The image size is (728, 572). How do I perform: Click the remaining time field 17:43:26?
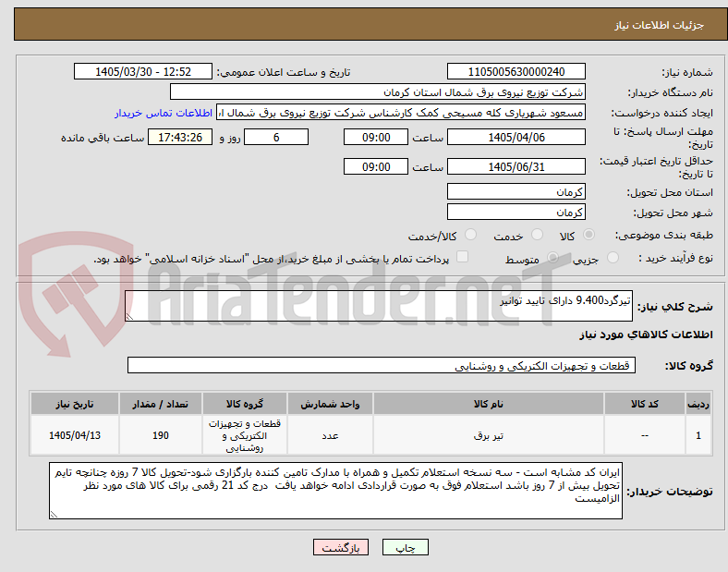pos(180,137)
